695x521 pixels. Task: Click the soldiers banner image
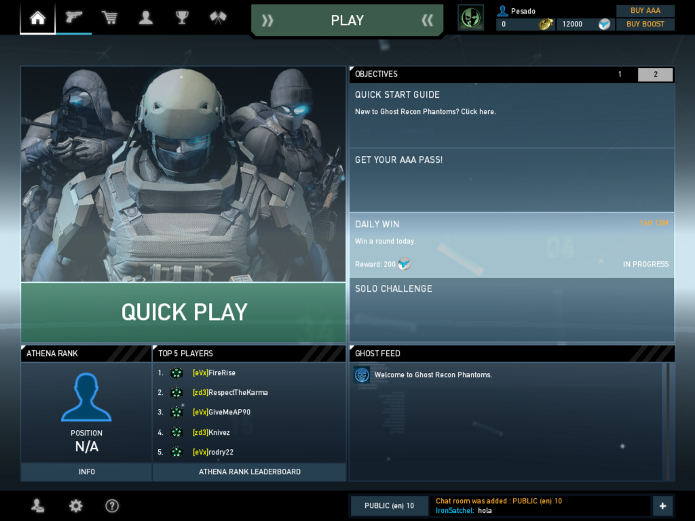click(184, 174)
